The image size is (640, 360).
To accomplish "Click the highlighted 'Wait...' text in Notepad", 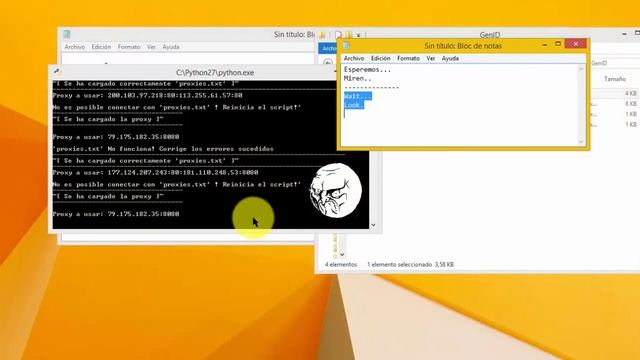I will pyautogui.click(x=358, y=96).
